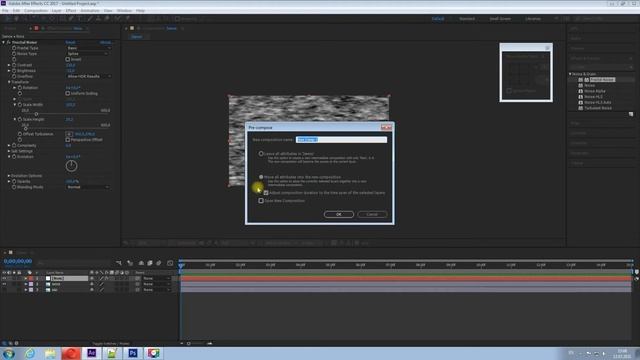This screenshot has height=360, width=640.
Task: Expand Evolution Options group
Action: pos(9,176)
